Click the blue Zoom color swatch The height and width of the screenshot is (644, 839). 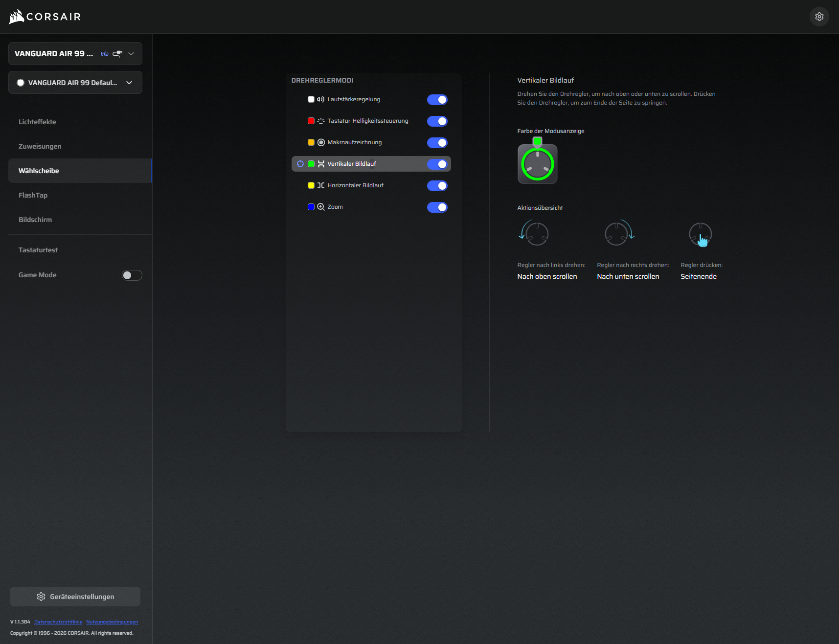[x=311, y=207]
